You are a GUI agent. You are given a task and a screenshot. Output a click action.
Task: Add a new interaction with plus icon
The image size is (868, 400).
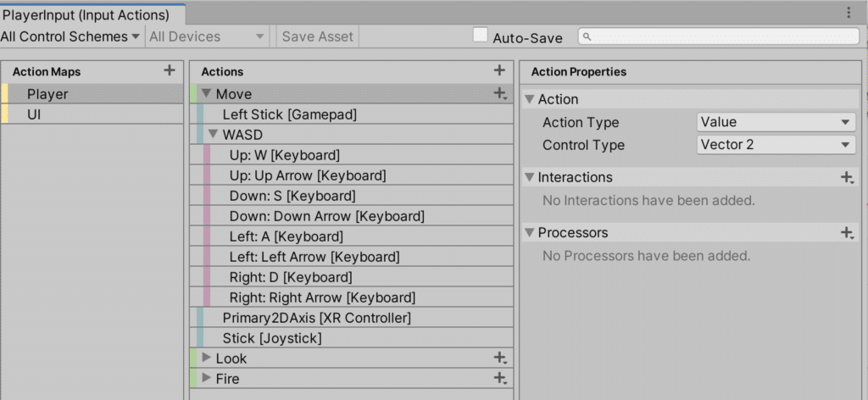pyautogui.click(x=846, y=177)
